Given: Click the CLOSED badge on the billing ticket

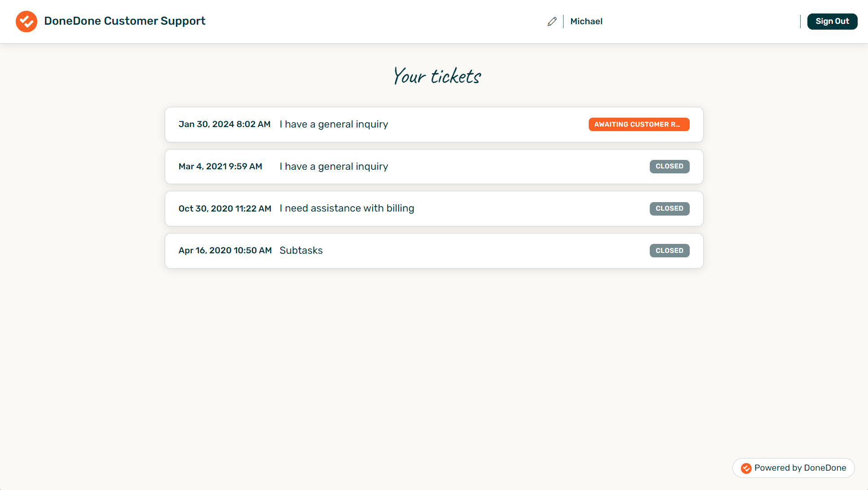Looking at the screenshot, I should [670, 208].
